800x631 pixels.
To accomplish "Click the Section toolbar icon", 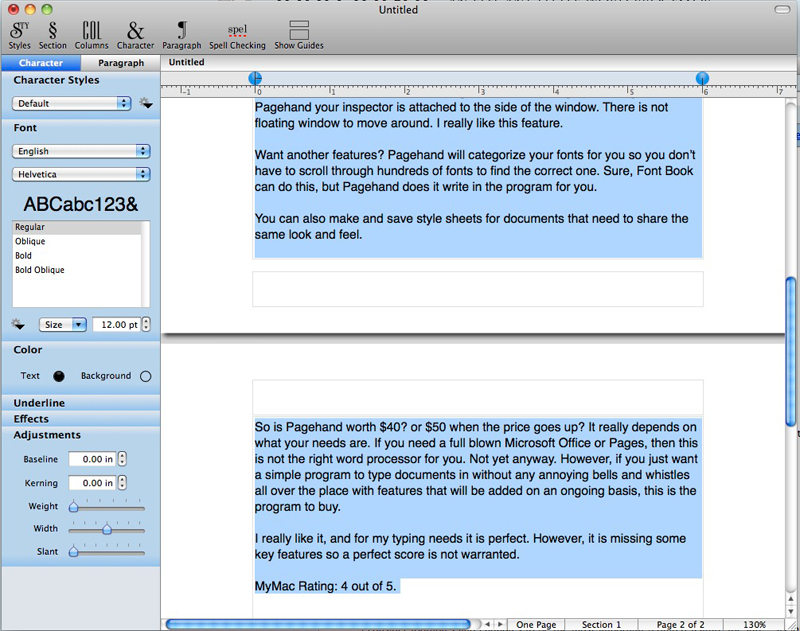I will (53, 33).
